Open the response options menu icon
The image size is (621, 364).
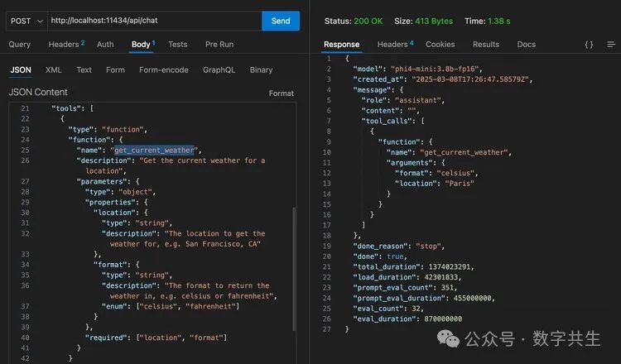[x=611, y=45]
